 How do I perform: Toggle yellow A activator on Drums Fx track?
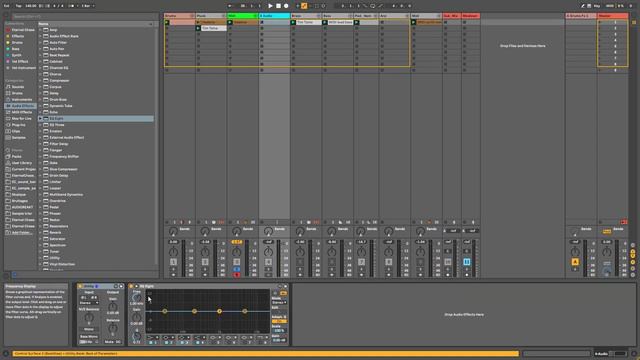pyautogui.click(x=575, y=262)
